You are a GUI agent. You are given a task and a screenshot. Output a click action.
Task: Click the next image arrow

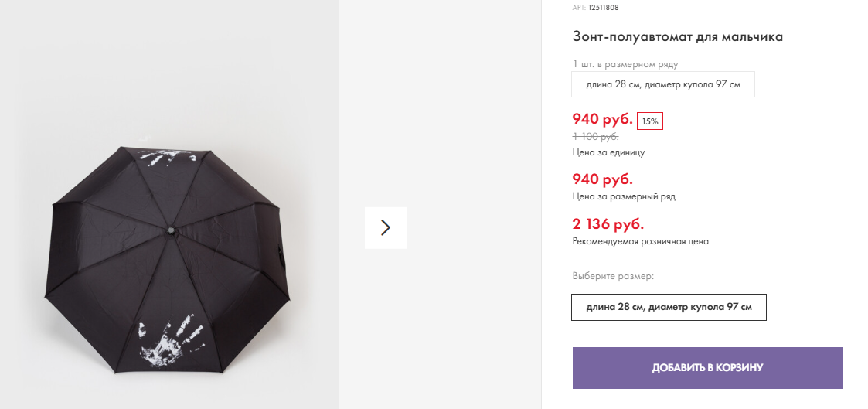point(386,227)
